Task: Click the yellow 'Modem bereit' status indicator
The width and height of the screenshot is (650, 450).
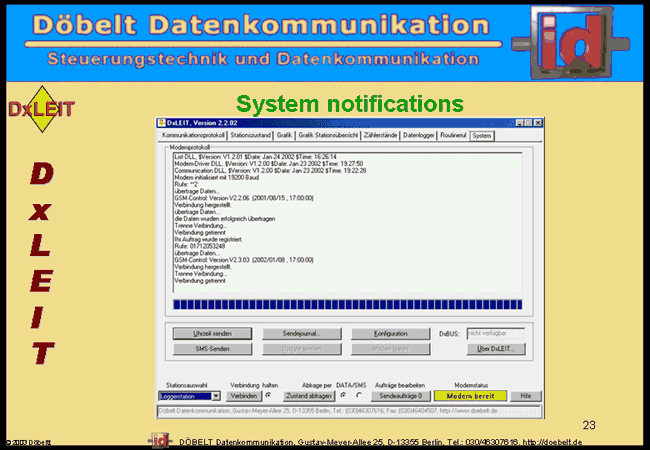Action: coord(471,396)
